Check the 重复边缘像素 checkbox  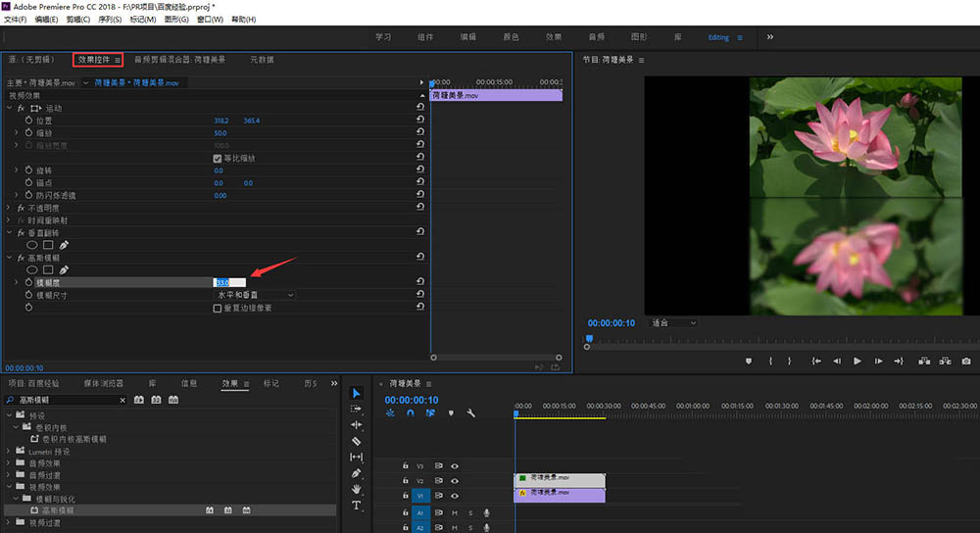point(218,308)
